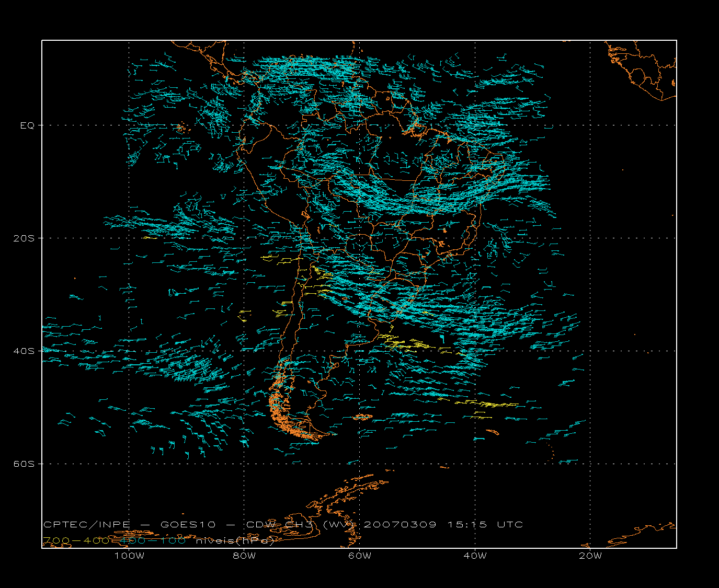Click the 40S latitude label
Viewport: 719px width, 588px height.
pos(24,351)
